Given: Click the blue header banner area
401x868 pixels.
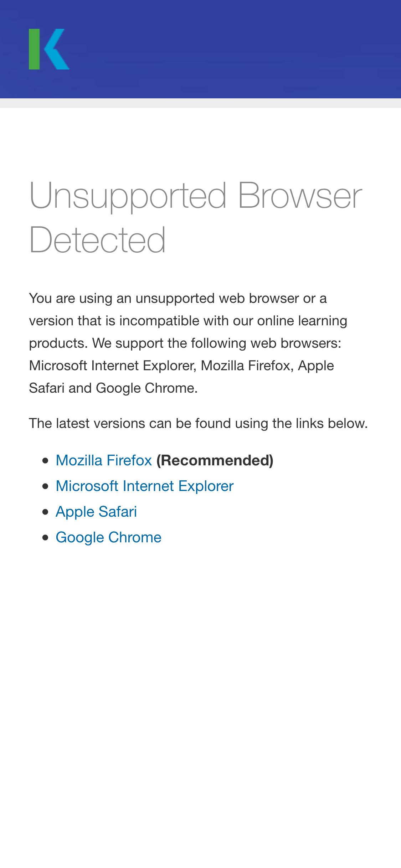Looking at the screenshot, I should tap(200, 49).
